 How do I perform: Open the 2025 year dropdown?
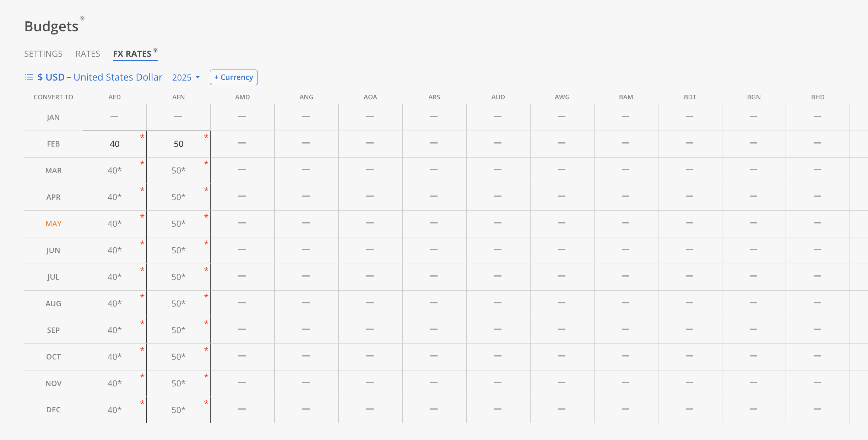click(186, 77)
